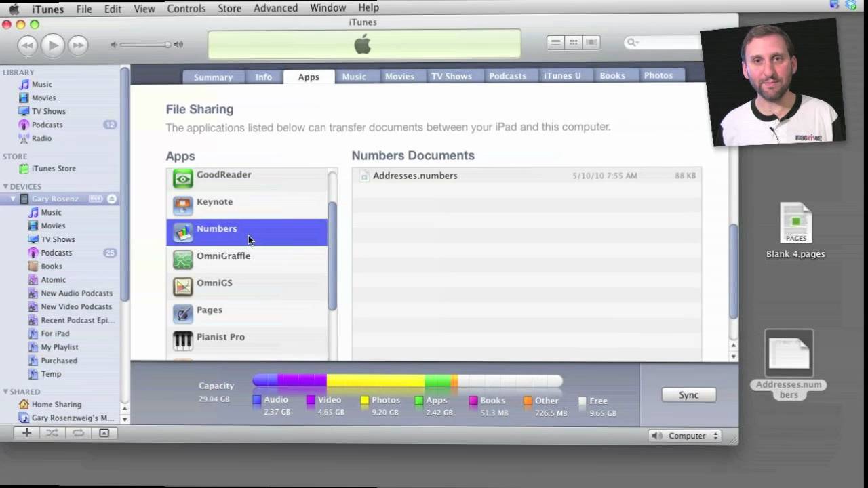Open the Purchased playlist

[x=59, y=361]
